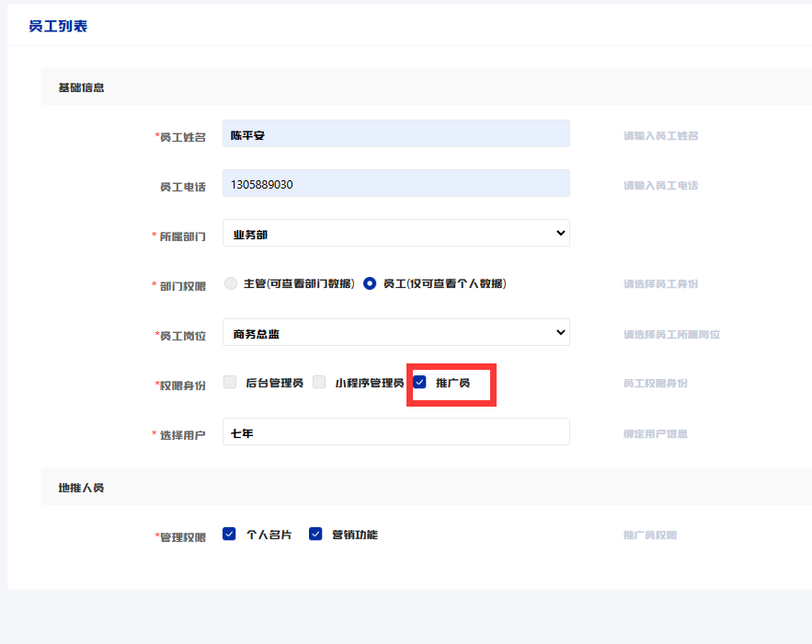This screenshot has width=812, height=644.
Task: Choose the 员工 radio option
Action: [x=370, y=283]
